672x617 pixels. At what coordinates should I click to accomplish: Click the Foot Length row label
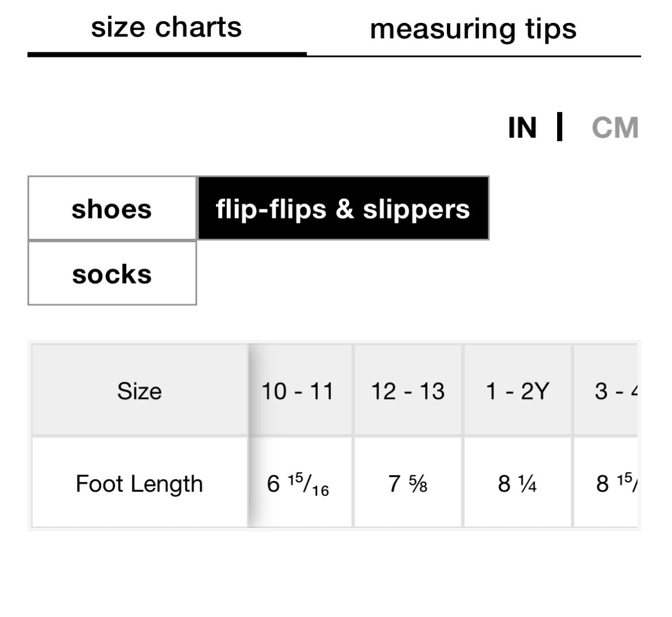pos(140,483)
